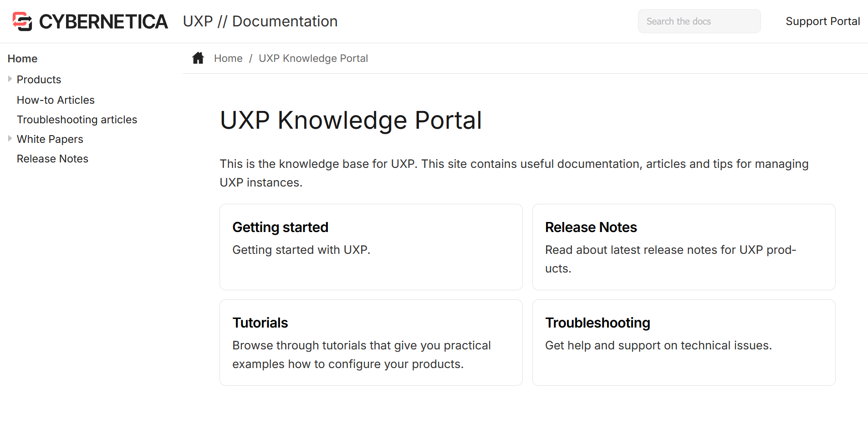Open the Troubleshooting card

click(684, 342)
